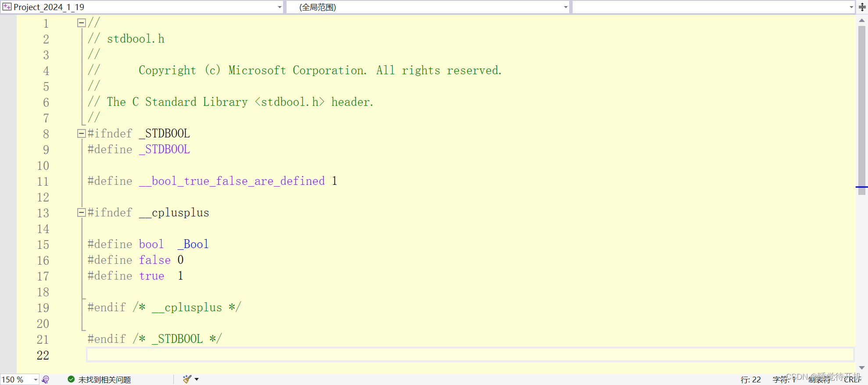
Task: Place cursor on empty line 22
Action: coord(470,355)
